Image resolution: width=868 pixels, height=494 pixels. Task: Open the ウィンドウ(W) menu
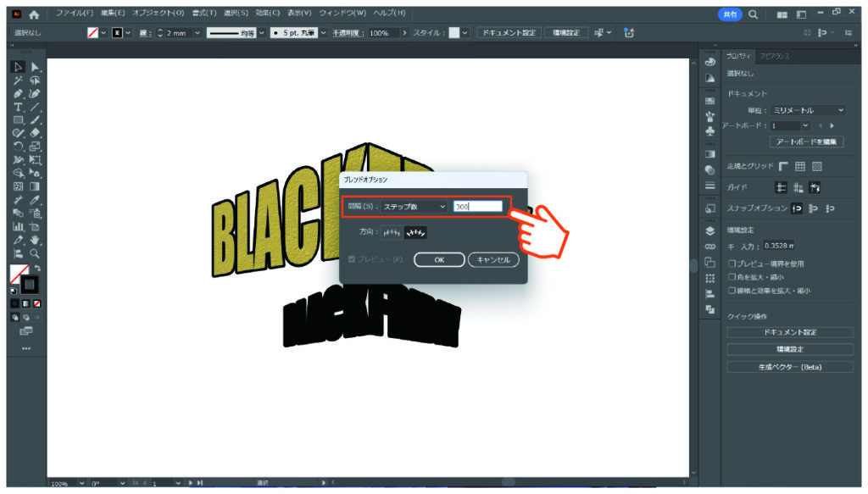pyautogui.click(x=342, y=13)
